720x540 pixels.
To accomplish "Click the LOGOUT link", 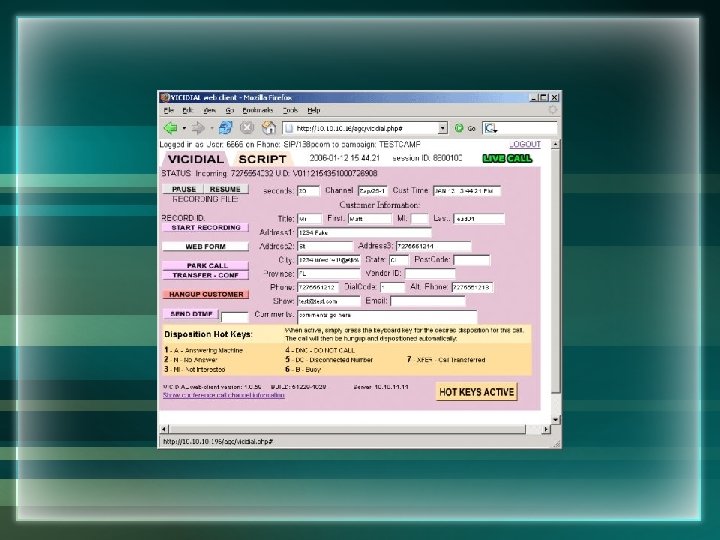I will tap(525, 144).
